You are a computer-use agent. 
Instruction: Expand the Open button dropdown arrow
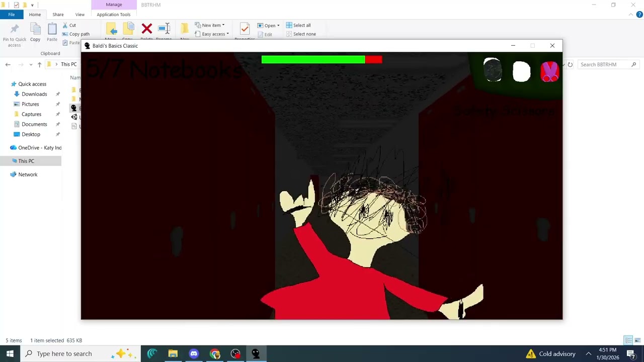(278, 26)
